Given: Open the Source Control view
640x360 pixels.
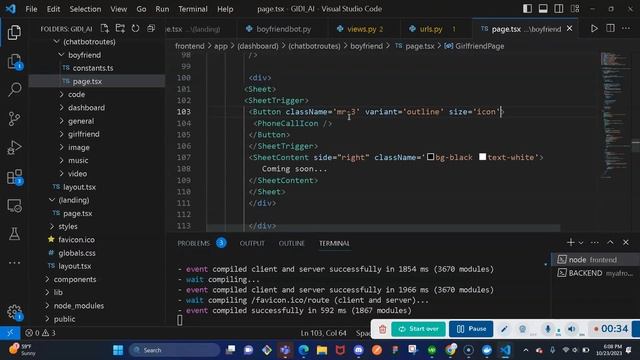Looking at the screenshot, I should 14,119.
